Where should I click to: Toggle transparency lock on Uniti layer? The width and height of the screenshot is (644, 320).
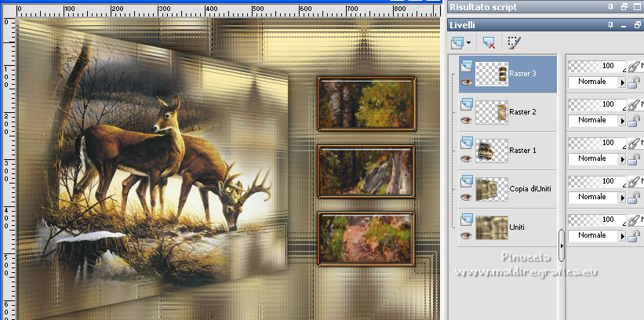(x=635, y=235)
